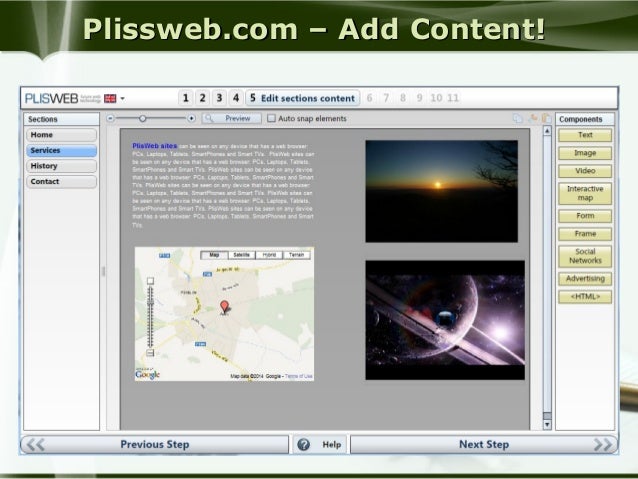Enable Auto snap elements checkbox

click(271, 118)
